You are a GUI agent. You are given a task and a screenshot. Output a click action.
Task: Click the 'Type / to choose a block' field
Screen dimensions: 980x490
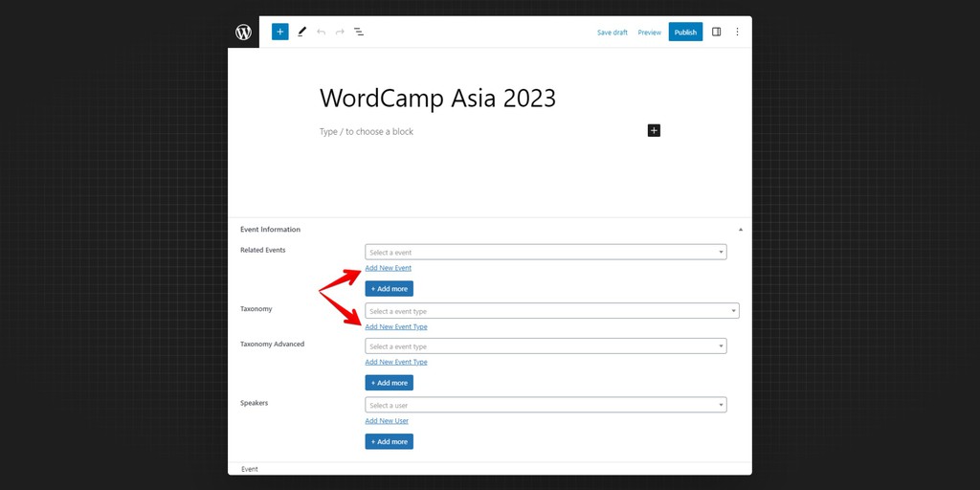click(x=367, y=132)
